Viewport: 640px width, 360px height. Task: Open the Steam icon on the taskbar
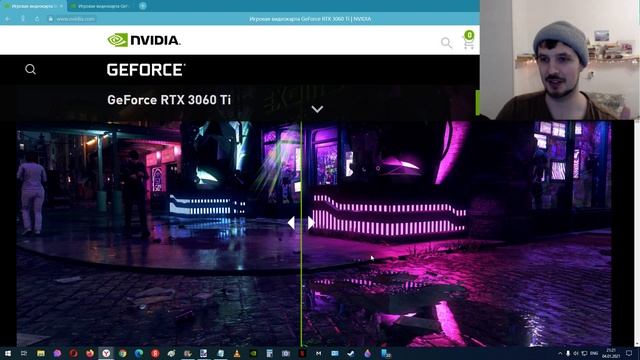point(351,353)
